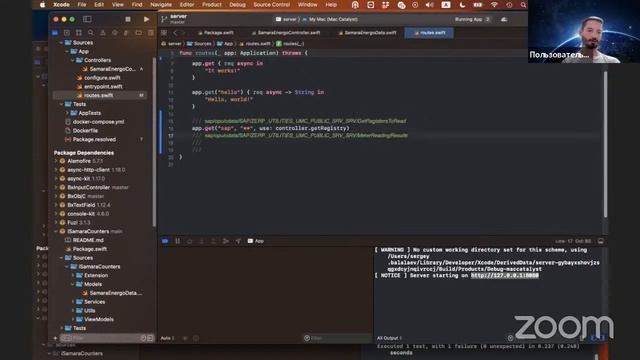Open the Debug menu
640x360 pixels.
pyautogui.click(x=237, y=4)
